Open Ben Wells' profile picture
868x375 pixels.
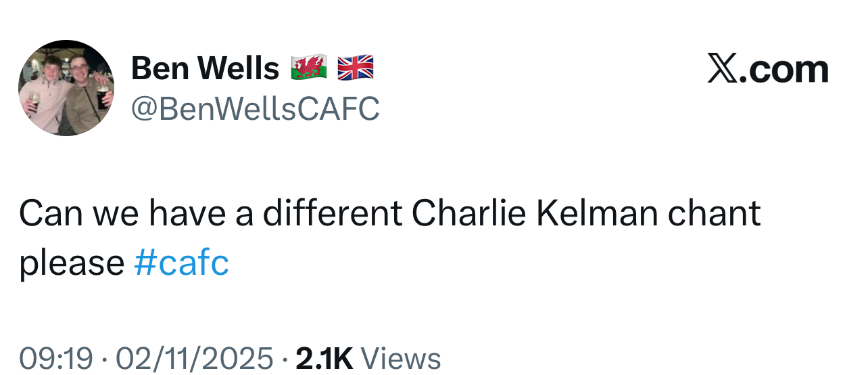66,88
